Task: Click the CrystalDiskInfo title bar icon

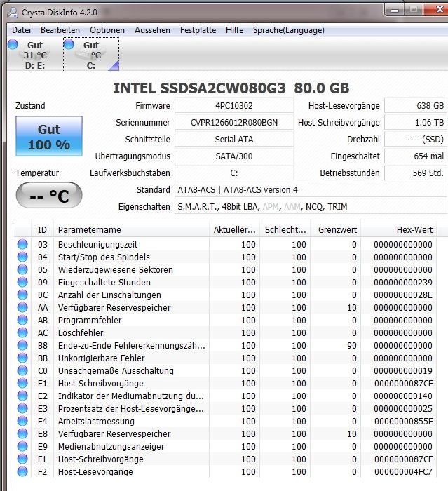Action: pyautogui.click(x=13, y=12)
